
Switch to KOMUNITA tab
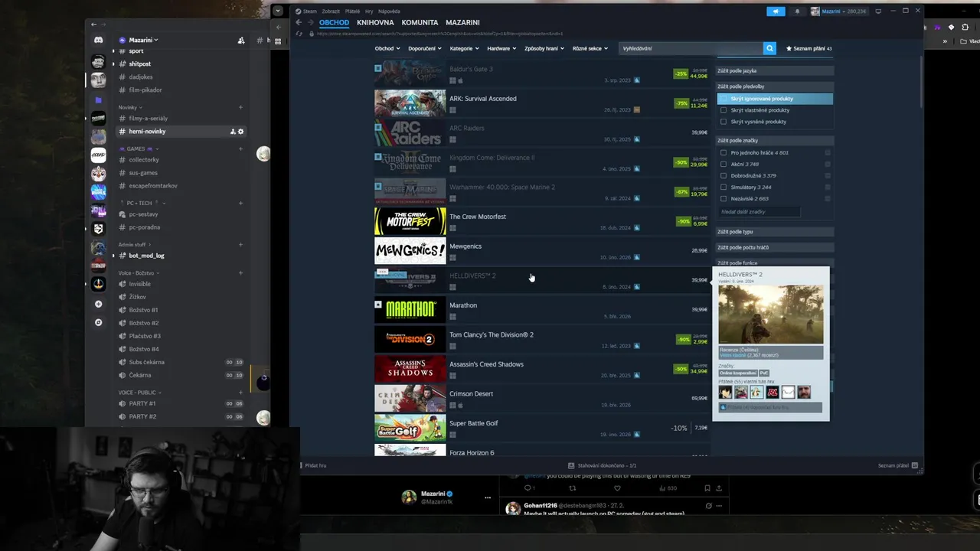(x=420, y=23)
